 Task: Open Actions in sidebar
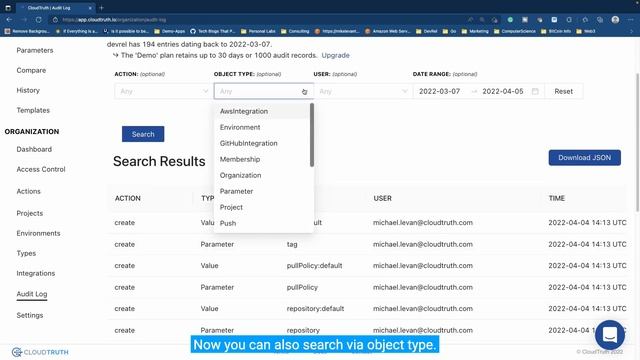[29, 191]
